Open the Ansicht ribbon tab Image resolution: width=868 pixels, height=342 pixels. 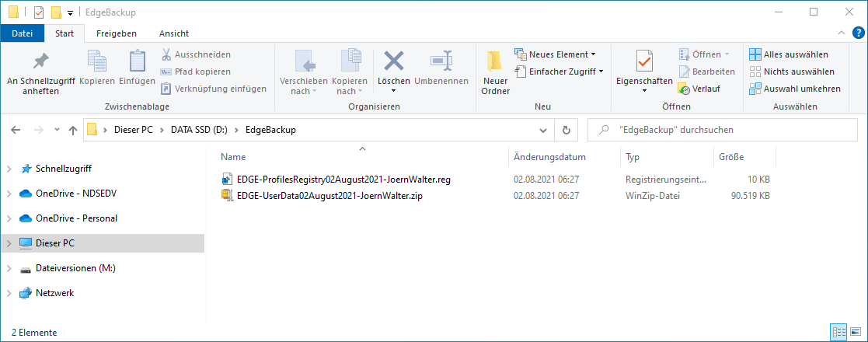point(174,33)
